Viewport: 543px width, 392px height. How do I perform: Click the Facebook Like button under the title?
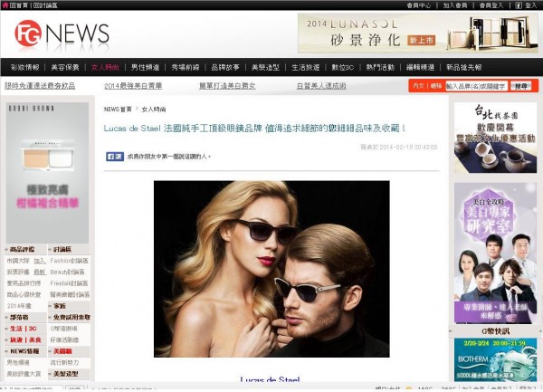pyautogui.click(x=115, y=157)
